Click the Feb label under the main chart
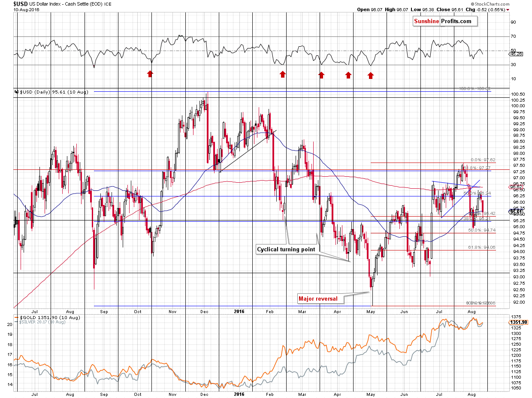This screenshot has width=532, height=398. 269,311
